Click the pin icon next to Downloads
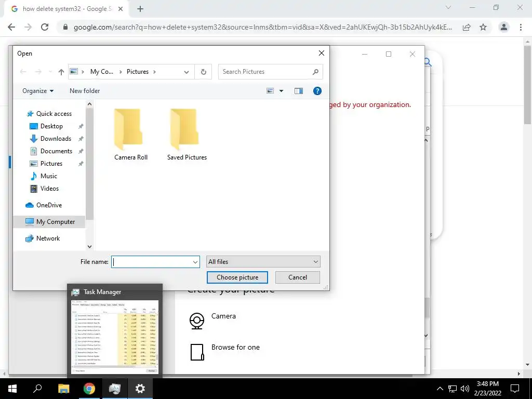The width and height of the screenshot is (532, 399). 81,139
